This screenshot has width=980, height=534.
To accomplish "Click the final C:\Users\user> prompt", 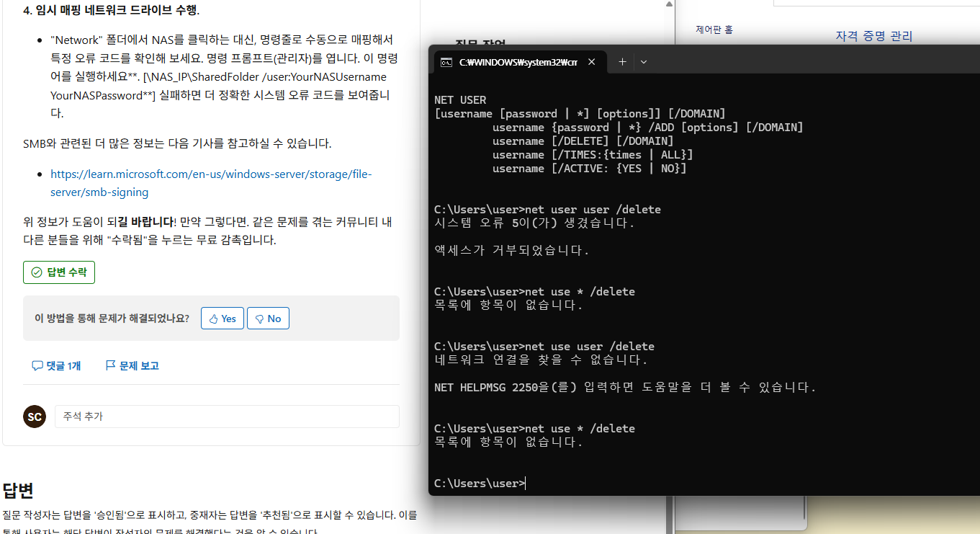I will point(480,484).
